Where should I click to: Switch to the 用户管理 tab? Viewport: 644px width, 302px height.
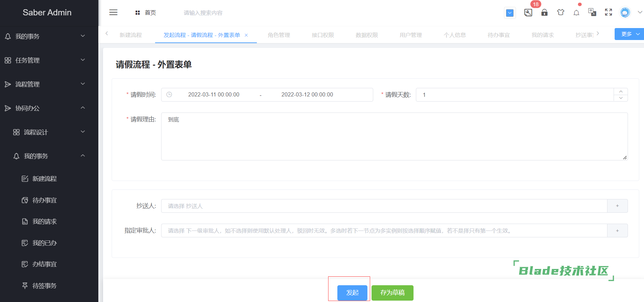click(411, 35)
